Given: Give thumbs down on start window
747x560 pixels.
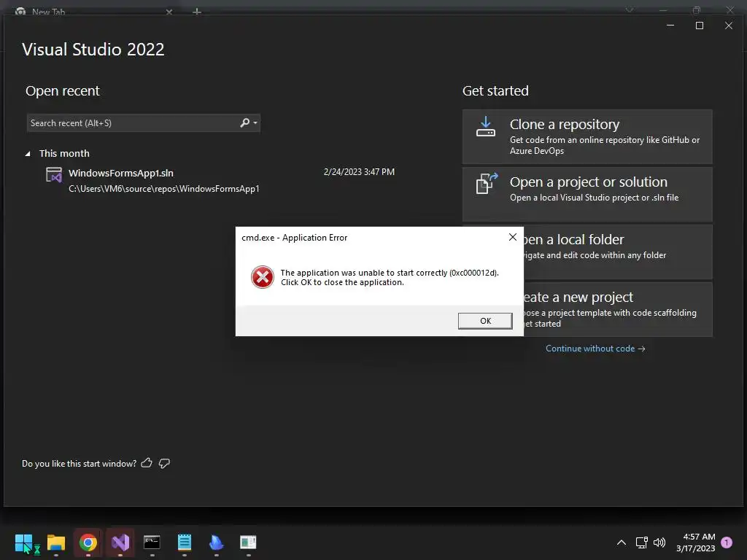Looking at the screenshot, I should point(164,463).
